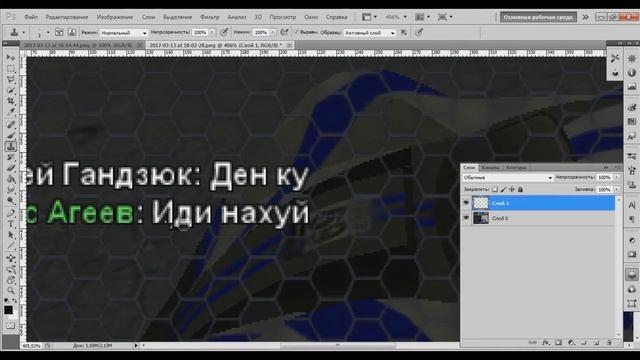The width and height of the screenshot is (640, 360).
Task: Select the Hand tool
Action: coord(11,280)
